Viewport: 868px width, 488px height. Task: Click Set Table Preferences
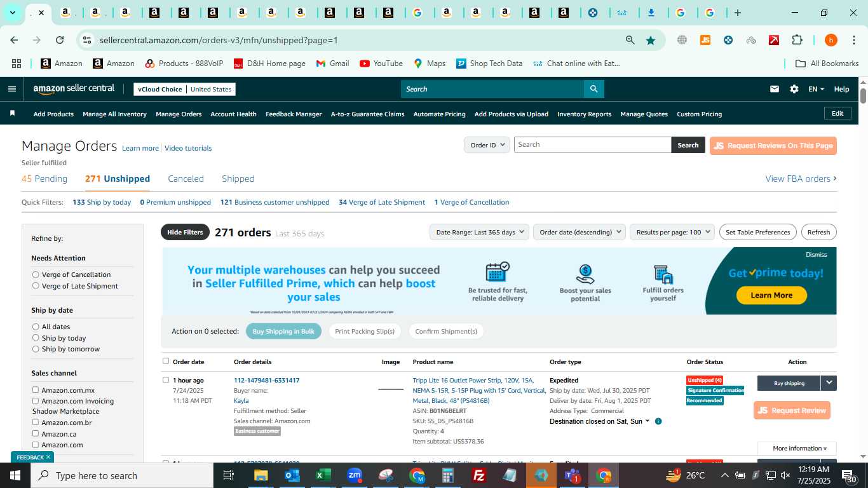coord(758,232)
